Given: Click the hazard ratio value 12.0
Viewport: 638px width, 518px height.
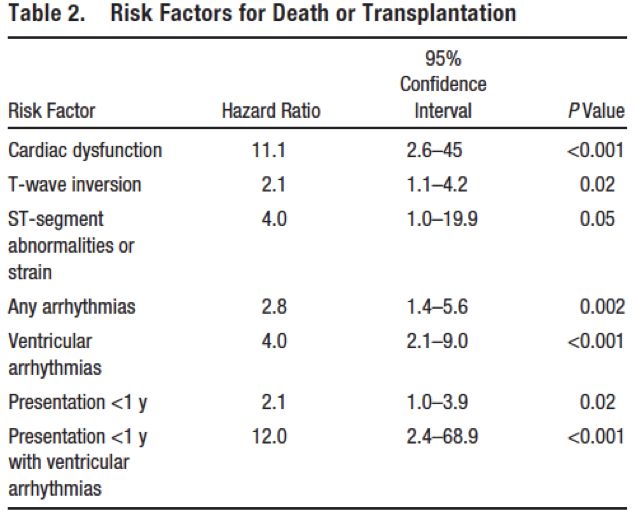Looking at the screenshot, I should [270, 437].
